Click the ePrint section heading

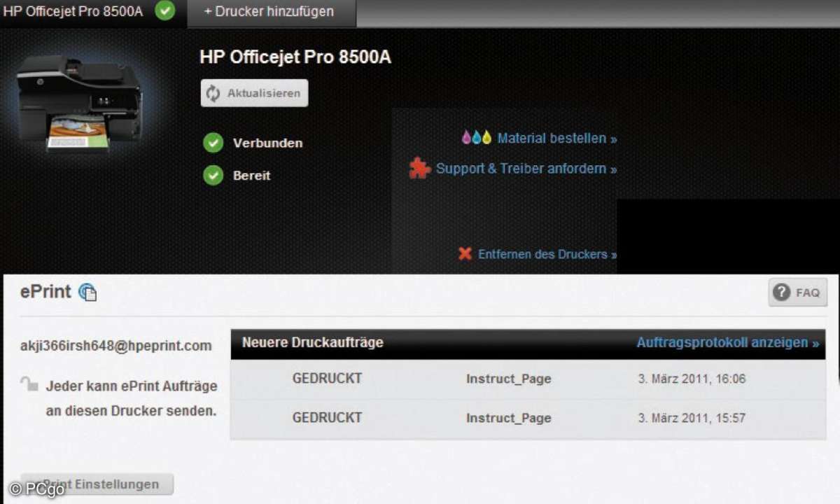point(45,292)
